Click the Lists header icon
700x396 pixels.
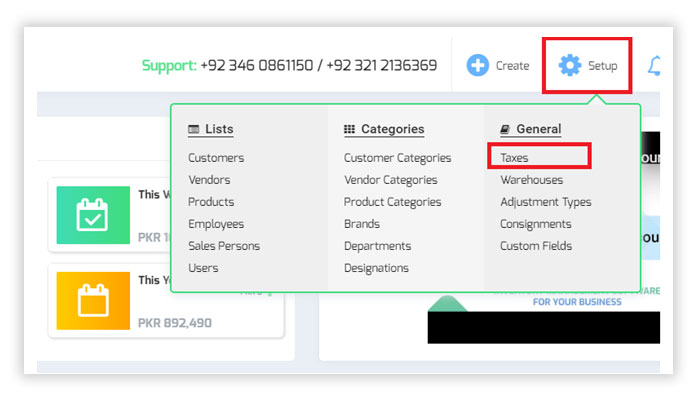(193, 129)
